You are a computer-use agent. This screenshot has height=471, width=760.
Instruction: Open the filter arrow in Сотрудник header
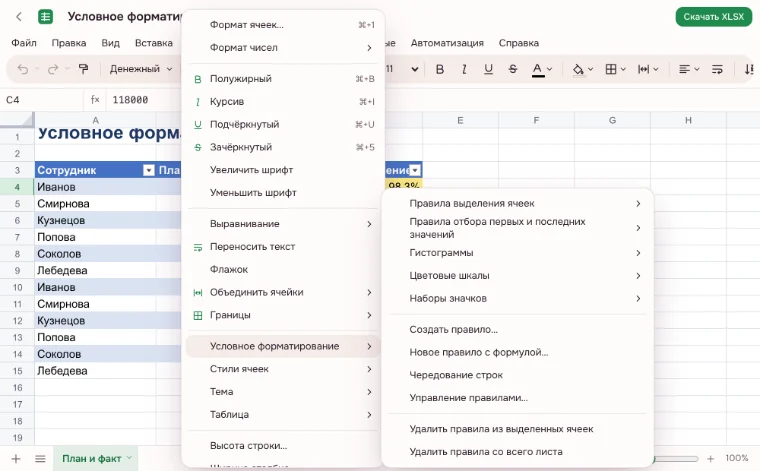(x=149, y=170)
